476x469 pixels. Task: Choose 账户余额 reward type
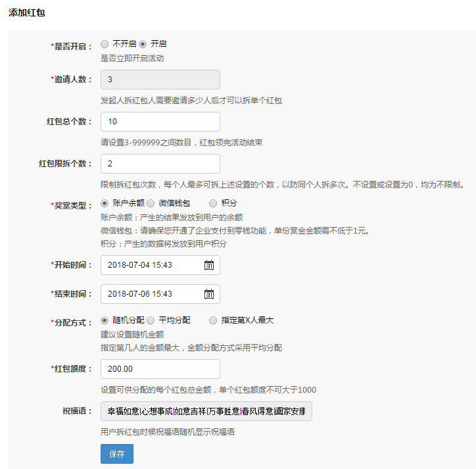point(105,203)
